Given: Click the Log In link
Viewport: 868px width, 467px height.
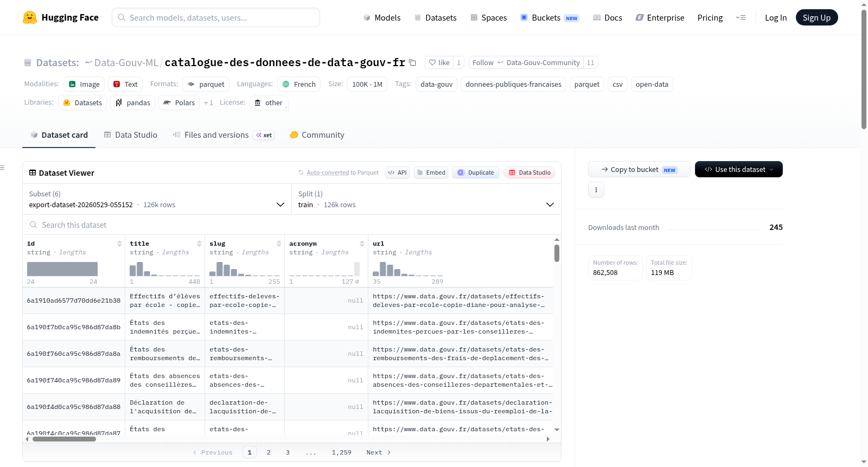Looking at the screenshot, I should tap(776, 17).
